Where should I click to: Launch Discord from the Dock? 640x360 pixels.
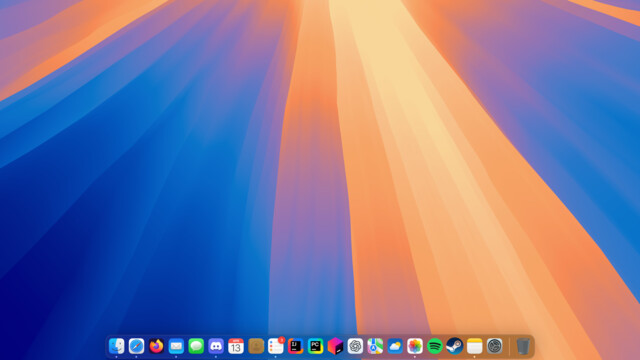click(216, 346)
